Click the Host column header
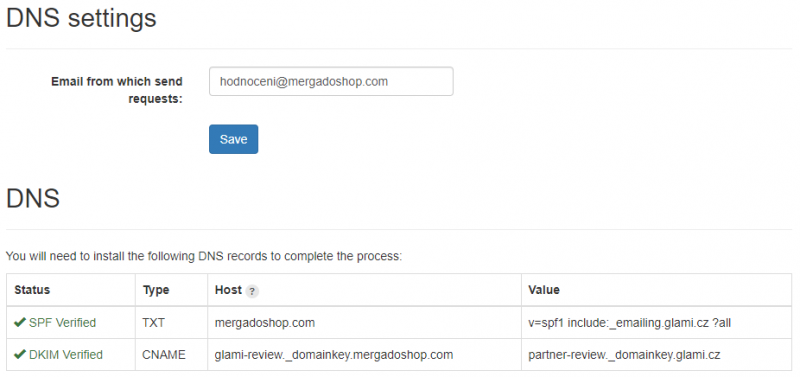Screen dimensions: 800x377 pos(228,290)
